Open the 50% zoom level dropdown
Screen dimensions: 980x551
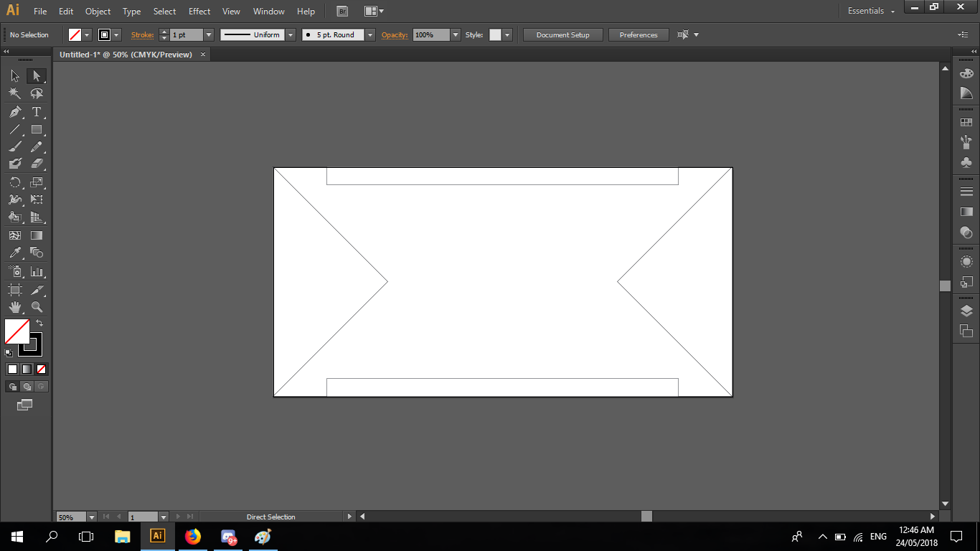pos(92,517)
